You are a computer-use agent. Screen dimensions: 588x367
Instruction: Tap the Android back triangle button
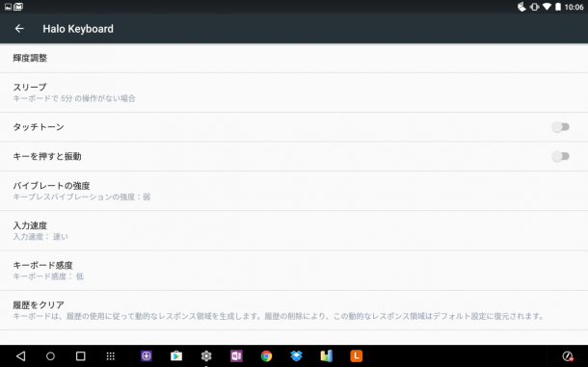(20, 355)
